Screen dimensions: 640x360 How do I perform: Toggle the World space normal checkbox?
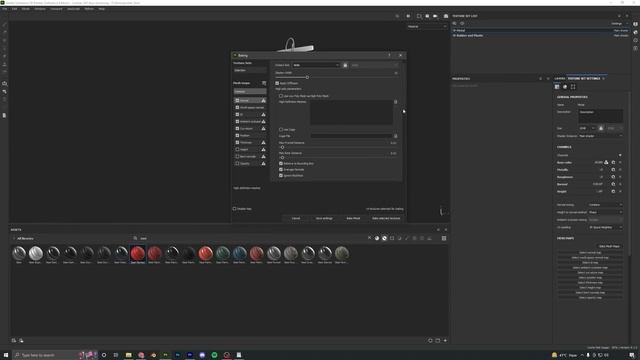pyautogui.click(x=237, y=107)
